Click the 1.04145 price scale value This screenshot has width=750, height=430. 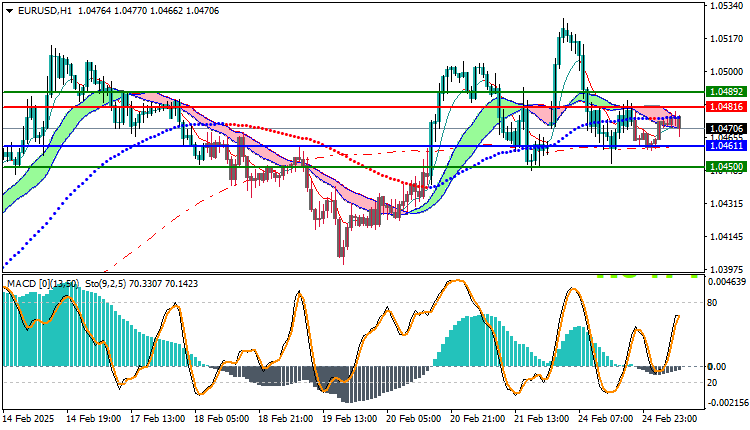pos(727,237)
